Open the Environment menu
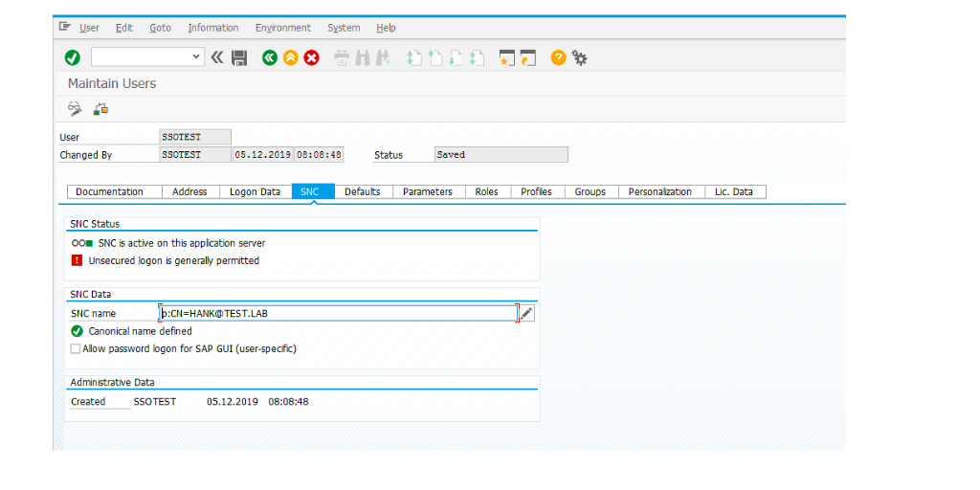Viewport: 980px width, 490px height. click(282, 28)
